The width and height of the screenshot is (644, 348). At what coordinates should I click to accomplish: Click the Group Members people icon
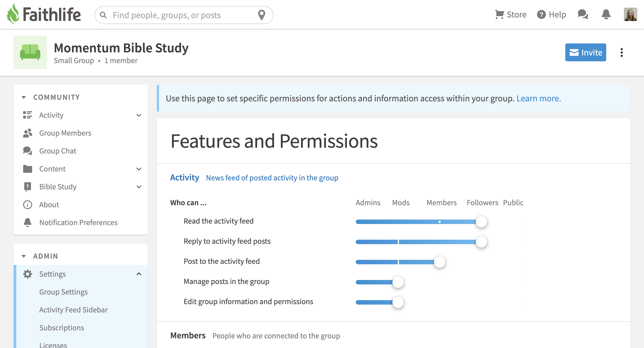[28, 133]
